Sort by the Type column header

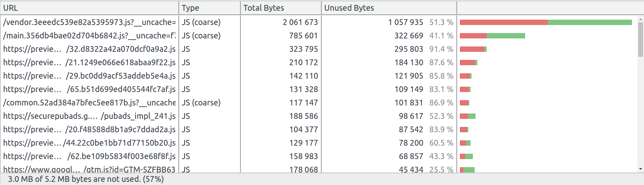click(x=210, y=8)
